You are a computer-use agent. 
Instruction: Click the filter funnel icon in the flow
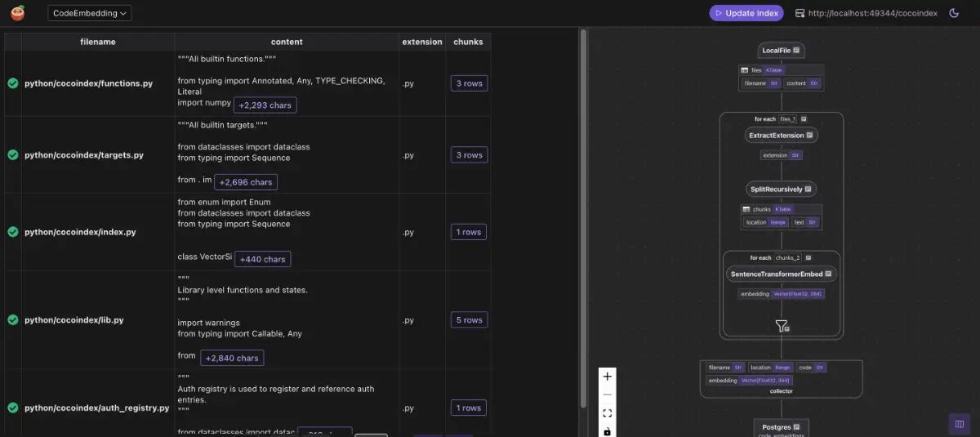(x=782, y=326)
